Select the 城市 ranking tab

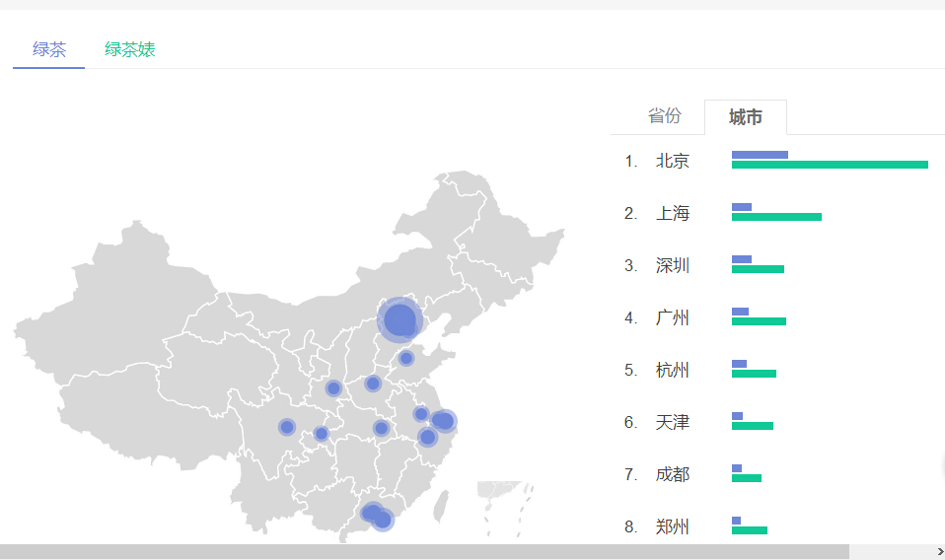click(x=746, y=116)
